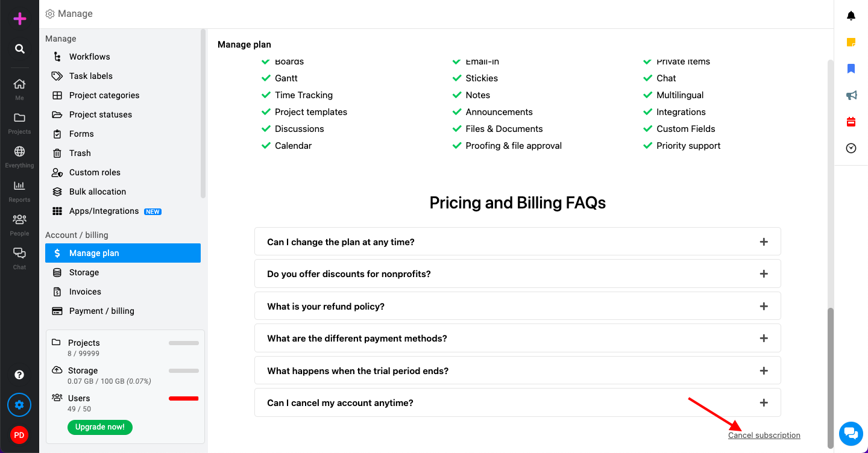Open the search magnifier in left rail

pyautogui.click(x=20, y=49)
